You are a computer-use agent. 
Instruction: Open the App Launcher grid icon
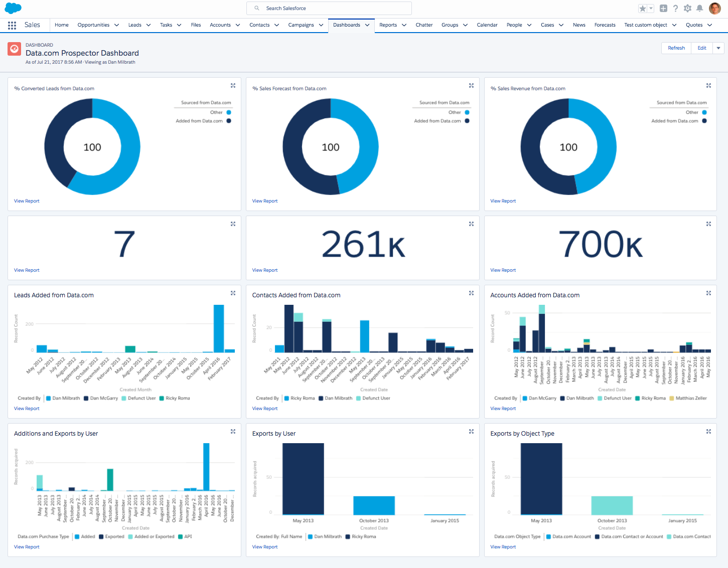pyautogui.click(x=12, y=25)
